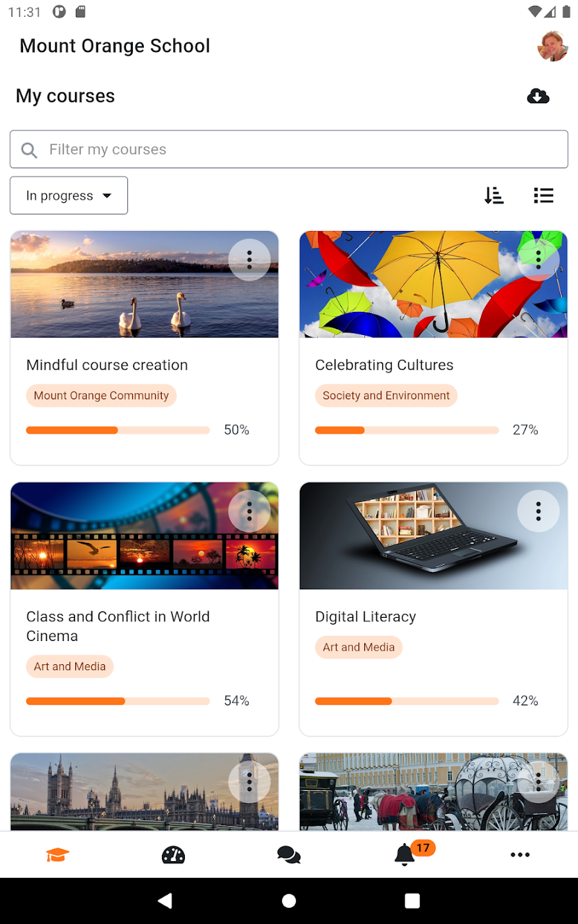Image resolution: width=578 pixels, height=924 pixels.
Task: Switch to list view display
Action: 543,195
